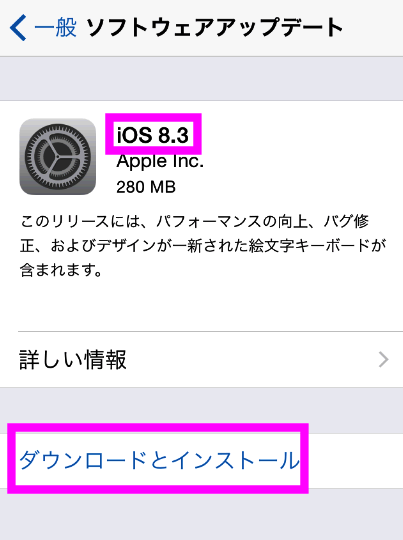Open the 詳しい情報 row
The width and height of the screenshot is (403, 540).
pos(202,360)
